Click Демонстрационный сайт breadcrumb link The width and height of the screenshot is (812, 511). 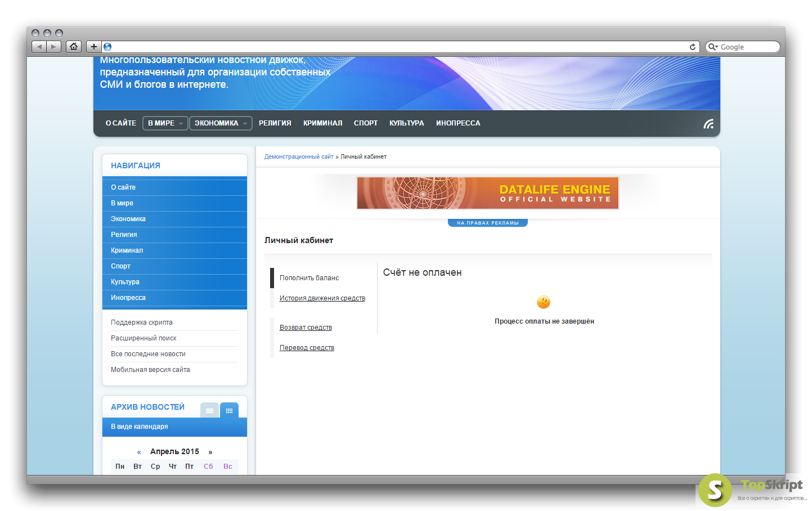pyautogui.click(x=299, y=156)
